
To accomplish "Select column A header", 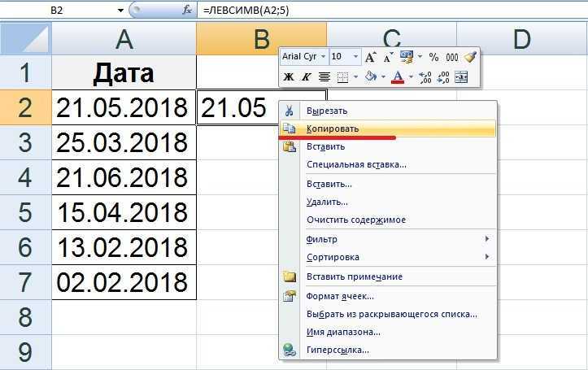I will coord(124,38).
